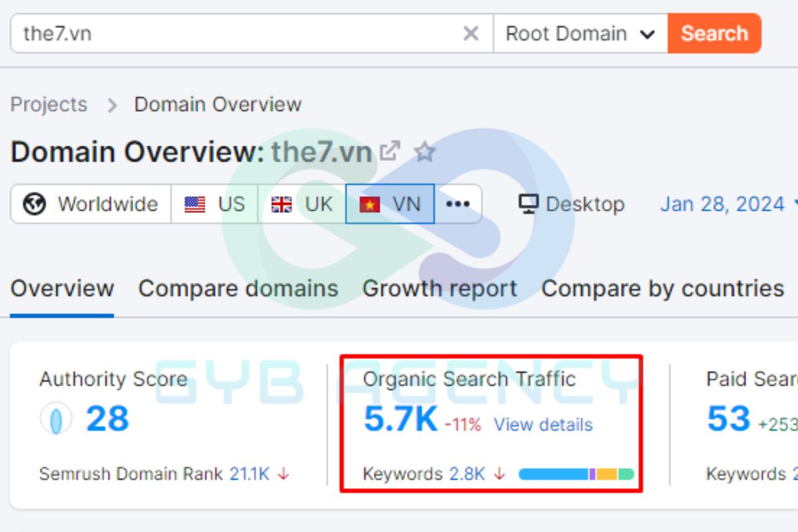Click the organic Keywords 2.8K value
The image size is (798, 532).
(467, 474)
